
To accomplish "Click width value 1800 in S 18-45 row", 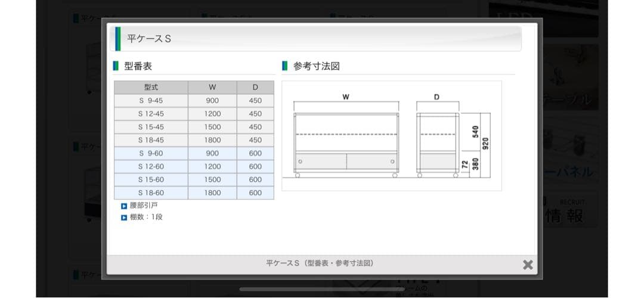I will 212,140.
